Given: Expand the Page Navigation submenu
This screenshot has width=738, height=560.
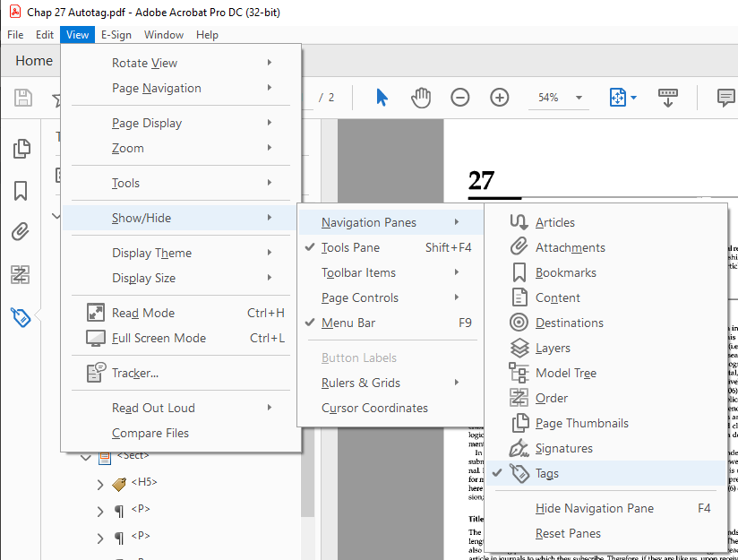Looking at the screenshot, I should pyautogui.click(x=181, y=88).
